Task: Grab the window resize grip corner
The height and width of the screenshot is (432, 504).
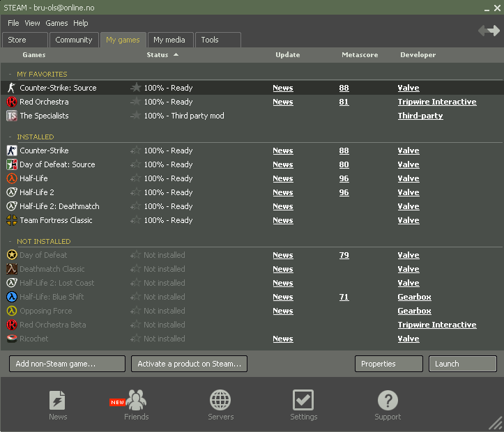Action: [496, 424]
